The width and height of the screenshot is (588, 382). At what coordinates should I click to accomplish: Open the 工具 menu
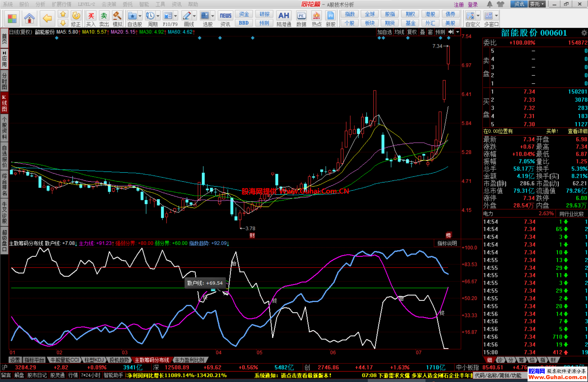[160, 4]
